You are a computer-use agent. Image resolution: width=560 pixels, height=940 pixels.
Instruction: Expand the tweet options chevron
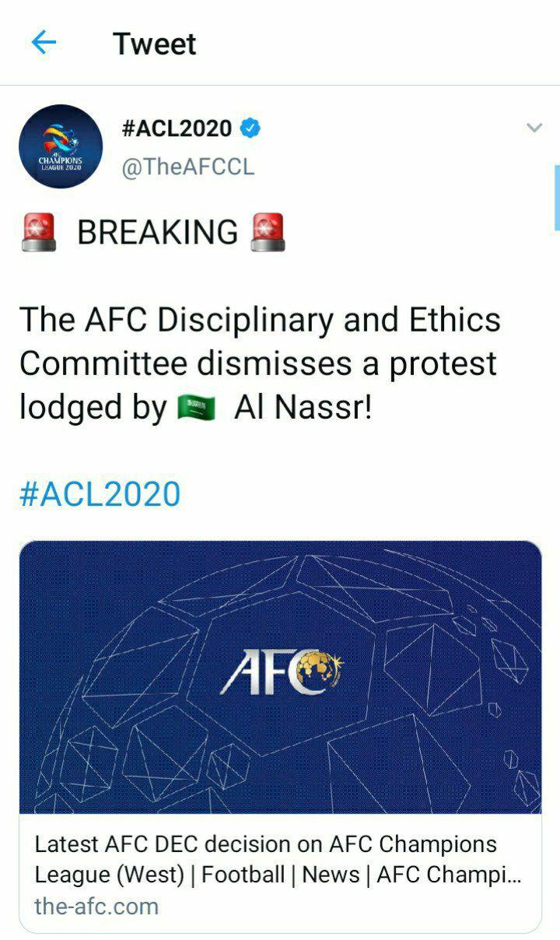534,128
